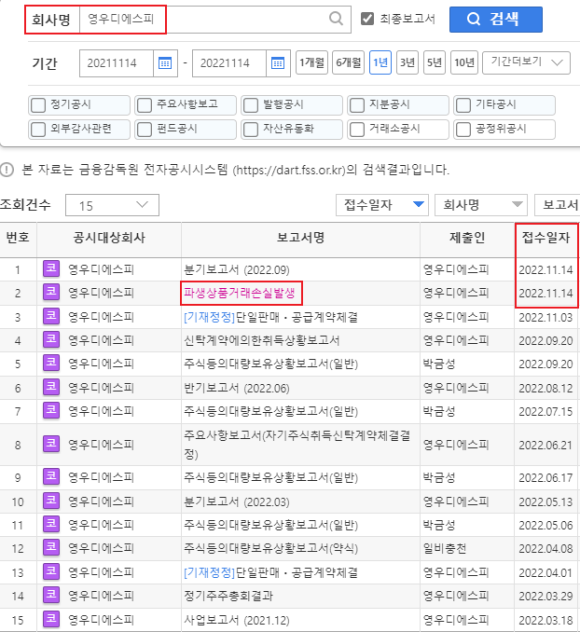The width and height of the screenshot is (580, 632).
Task: Click the 코 market badge in row 3
Action: point(51,316)
